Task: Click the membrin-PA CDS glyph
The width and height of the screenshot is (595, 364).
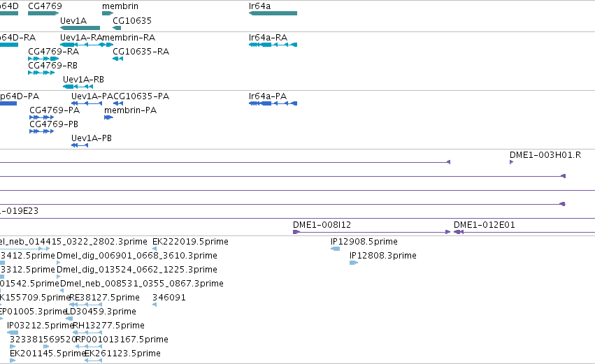Action: click(x=108, y=117)
